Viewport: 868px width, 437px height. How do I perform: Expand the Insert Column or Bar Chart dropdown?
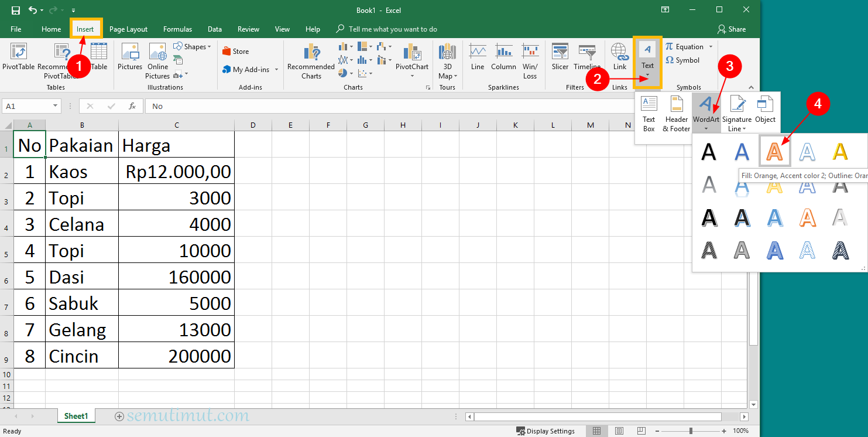click(350, 47)
